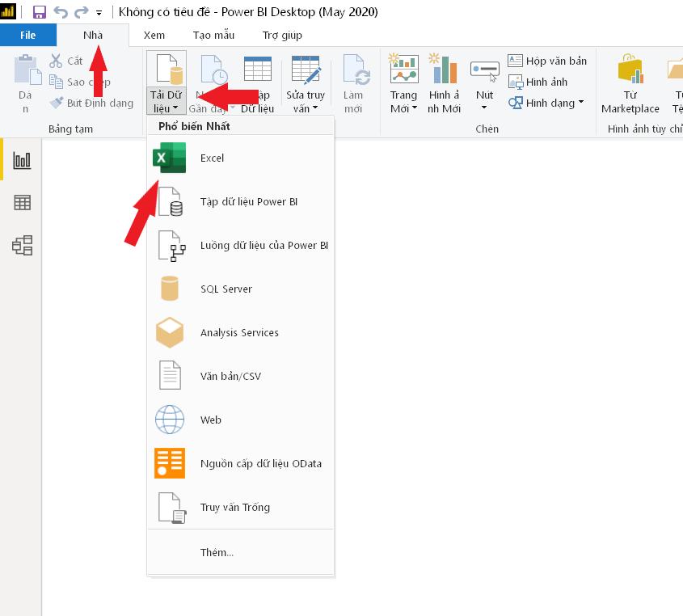This screenshot has width=683, height=616.
Task: Select Tập dữ liệu Power BI
Action: pyautogui.click(x=240, y=201)
